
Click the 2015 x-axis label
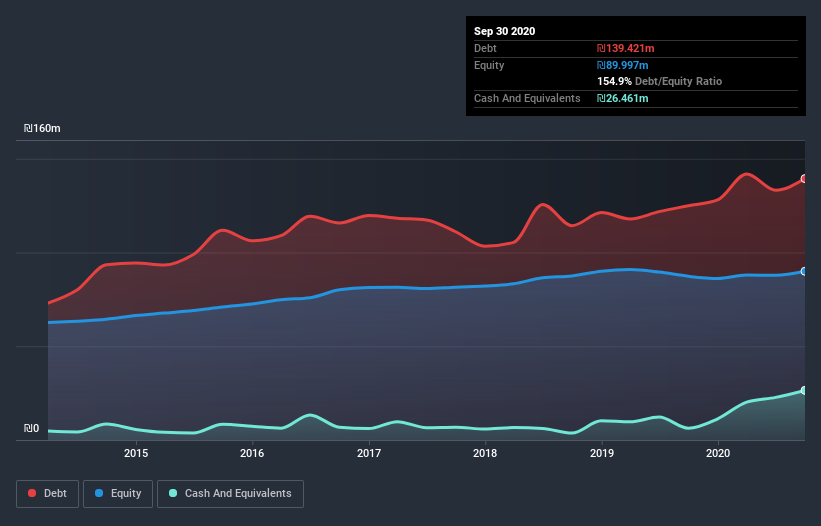136,453
